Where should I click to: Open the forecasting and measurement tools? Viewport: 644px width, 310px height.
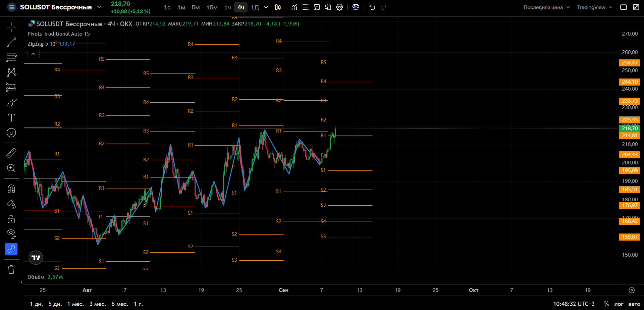(11, 88)
